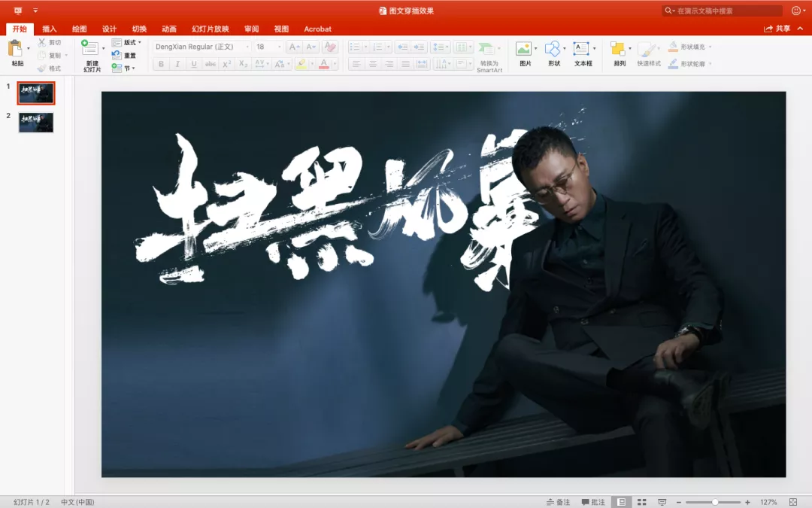The image size is (812, 508).
Task: Insert a text box (文本框)
Action: point(583,54)
